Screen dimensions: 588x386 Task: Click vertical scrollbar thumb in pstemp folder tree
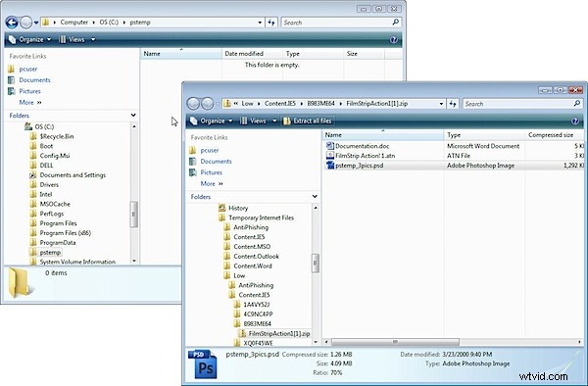(x=134, y=214)
